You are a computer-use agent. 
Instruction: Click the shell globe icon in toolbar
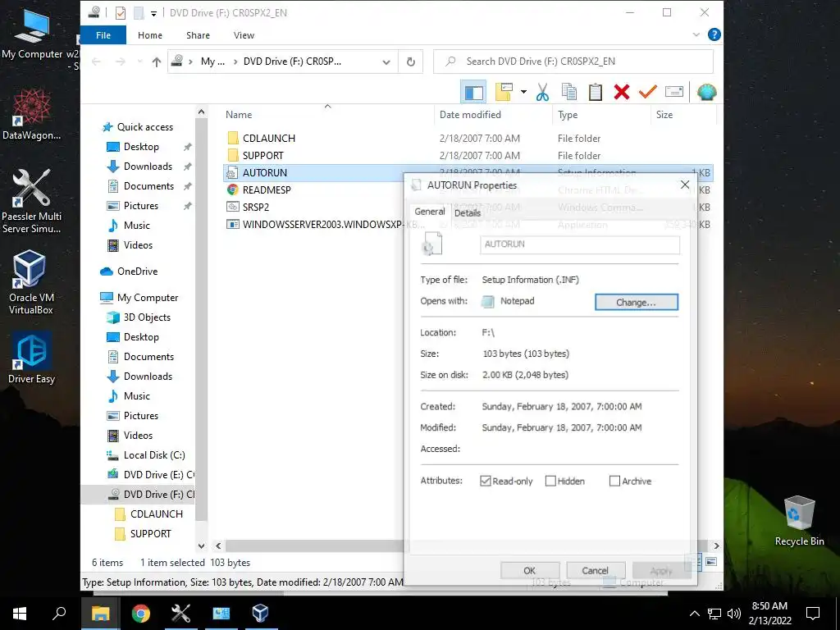[706, 92]
